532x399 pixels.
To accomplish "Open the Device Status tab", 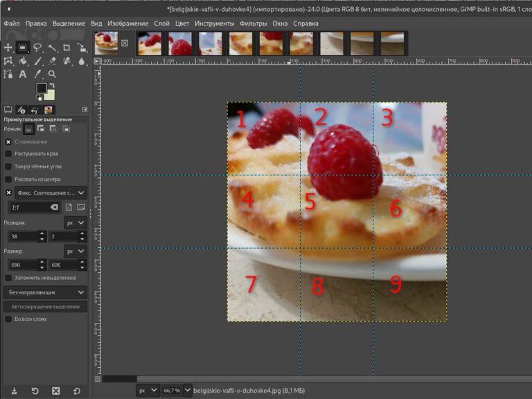I will (21, 109).
